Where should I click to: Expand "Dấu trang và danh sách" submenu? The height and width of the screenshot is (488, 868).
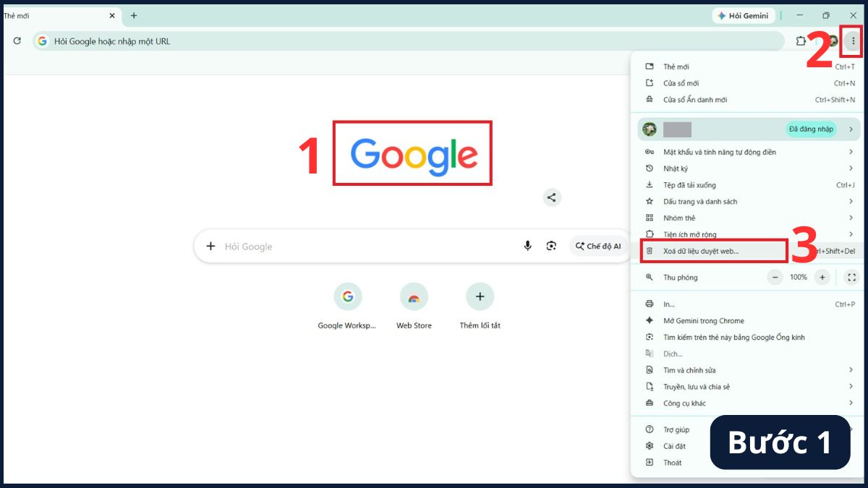coord(749,202)
